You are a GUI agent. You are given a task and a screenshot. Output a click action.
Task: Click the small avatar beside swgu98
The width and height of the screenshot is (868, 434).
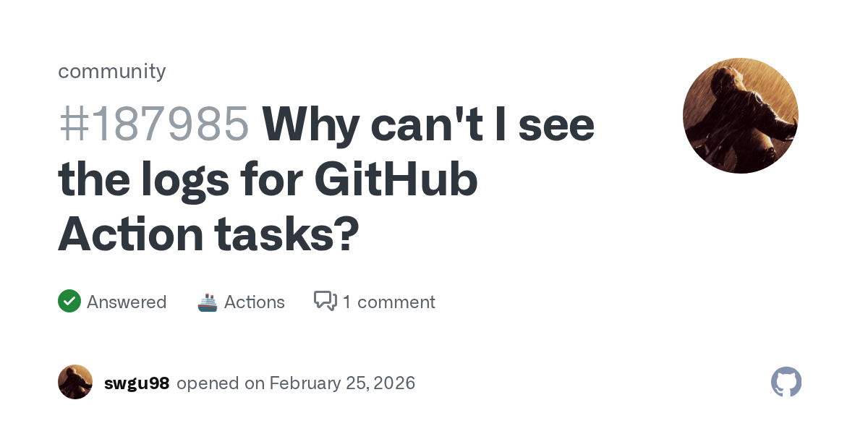pyautogui.click(x=75, y=382)
